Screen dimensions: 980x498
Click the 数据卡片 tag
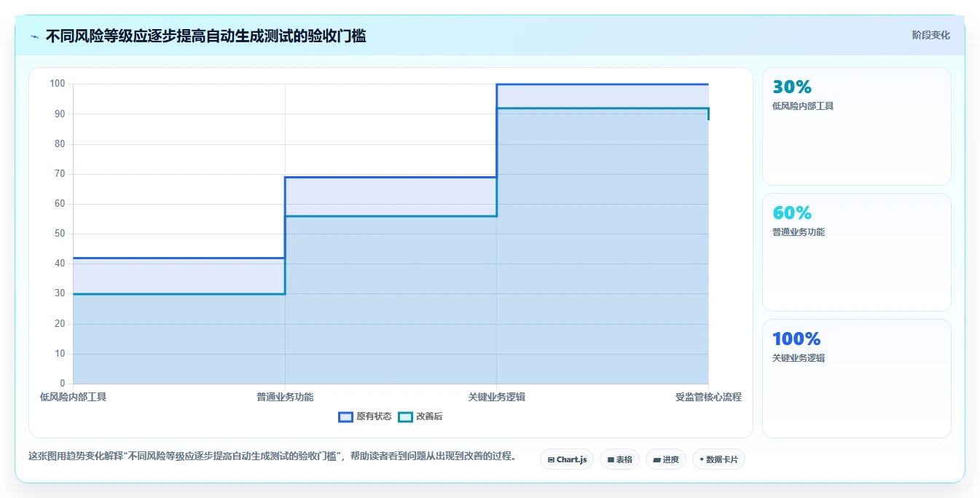coord(718,459)
